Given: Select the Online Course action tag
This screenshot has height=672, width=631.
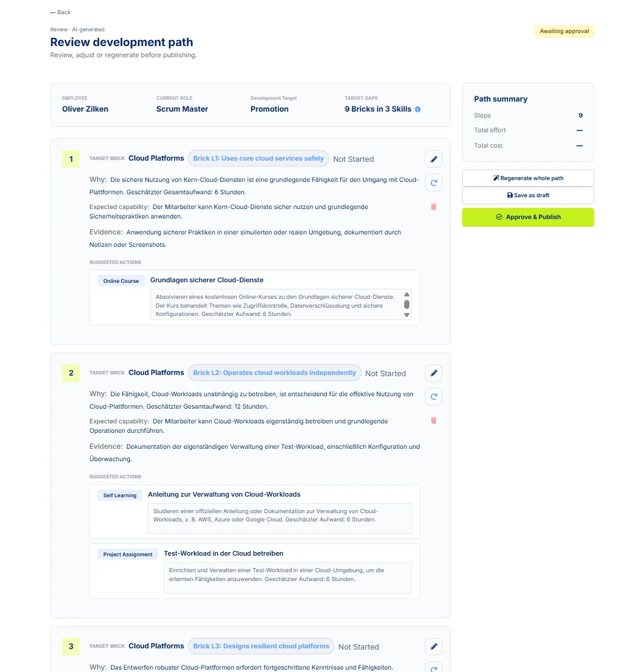Looking at the screenshot, I should 121,280.
